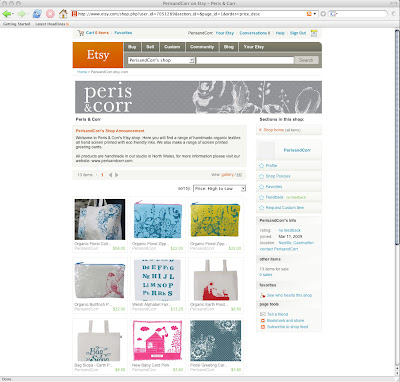
Task: Click the star icon beside Feedback
Action: point(262,197)
